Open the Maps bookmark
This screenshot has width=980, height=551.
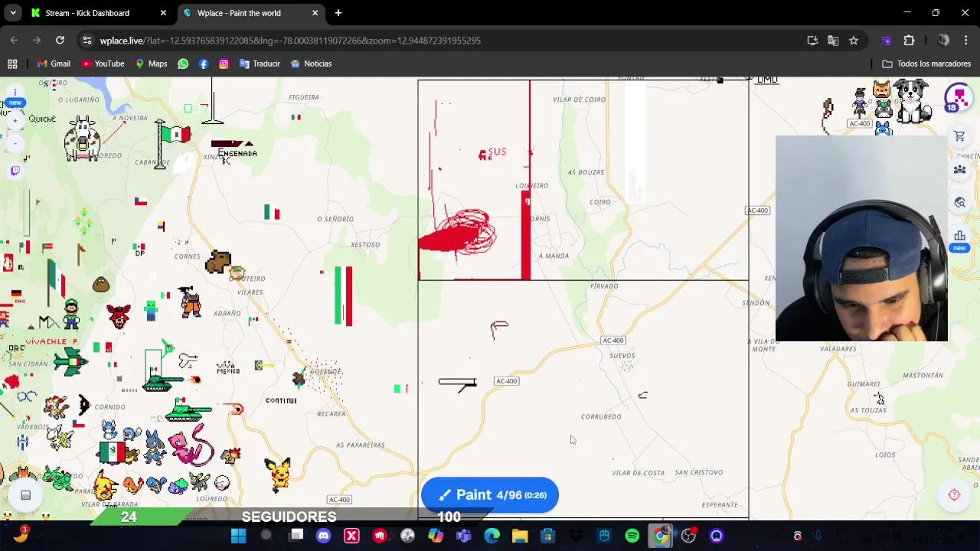tap(151, 64)
